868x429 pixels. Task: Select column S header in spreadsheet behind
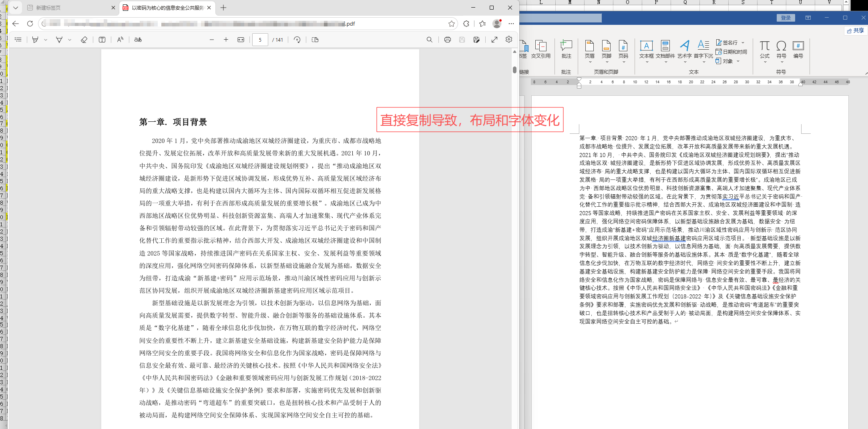(743, 2)
